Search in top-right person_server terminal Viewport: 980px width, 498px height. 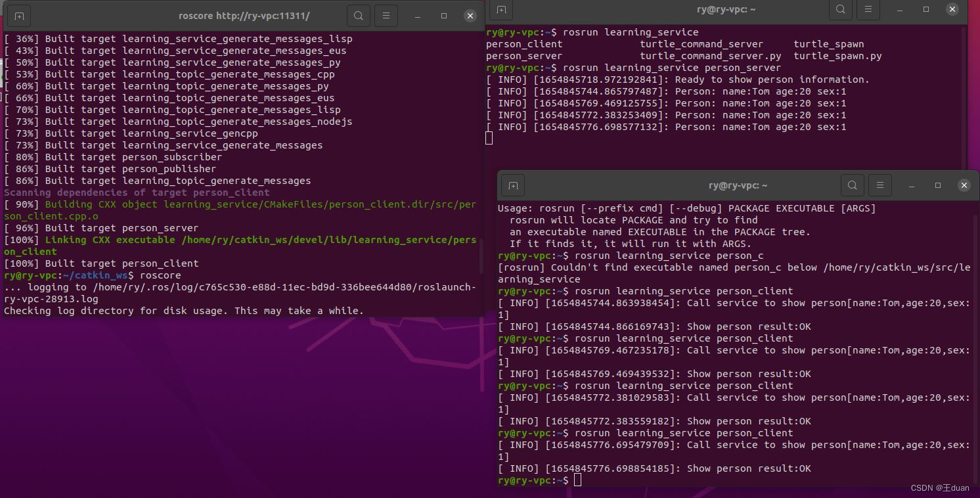coord(840,9)
